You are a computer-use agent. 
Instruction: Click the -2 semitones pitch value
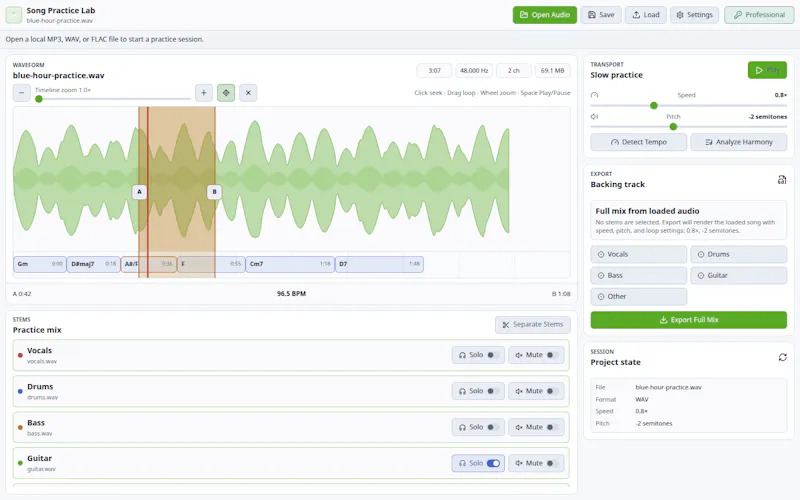(767, 117)
